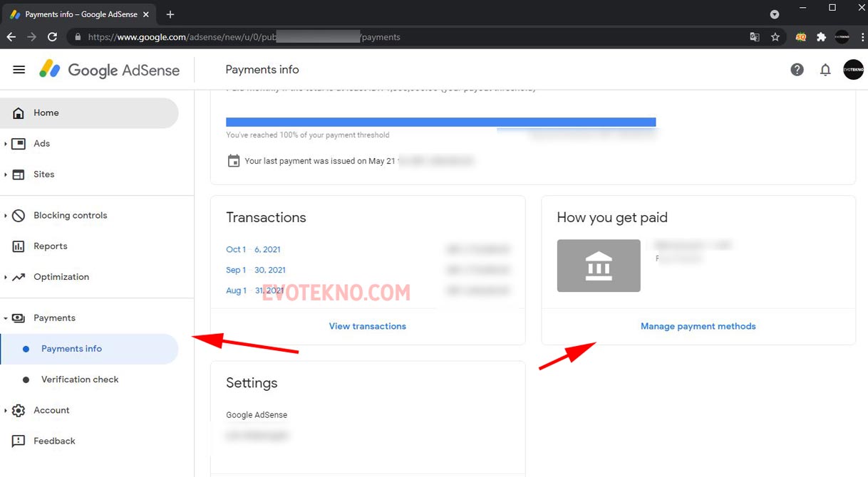Click the translate page icon
Viewport: 868px width, 477px height.
pos(755,37)
